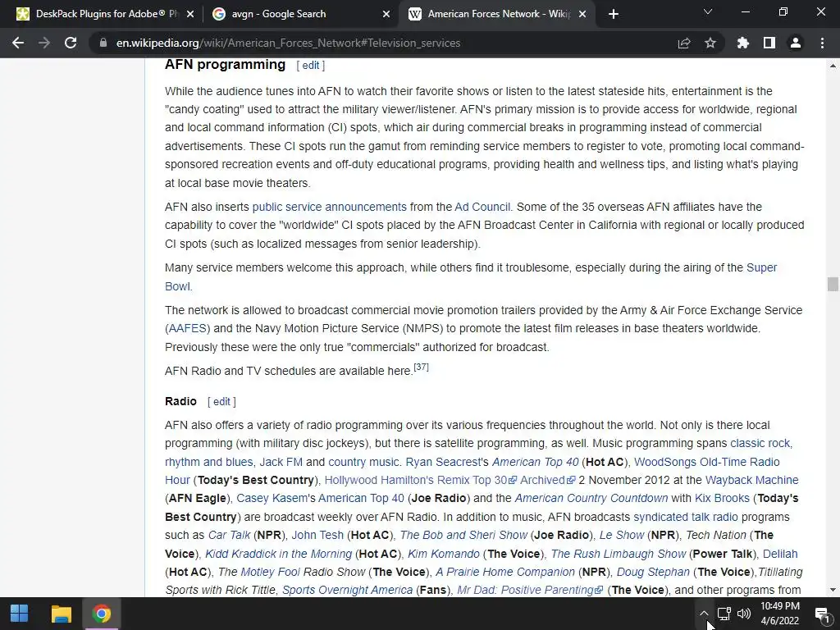Click the browser forward arrow

point(44,43)
